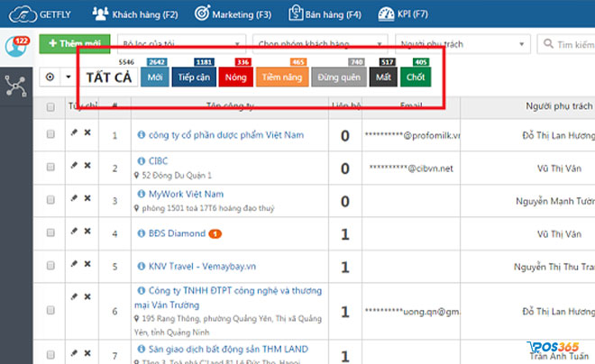
Task: Delete KNV Travel row with X icon
Action: [x=87, y=263]
